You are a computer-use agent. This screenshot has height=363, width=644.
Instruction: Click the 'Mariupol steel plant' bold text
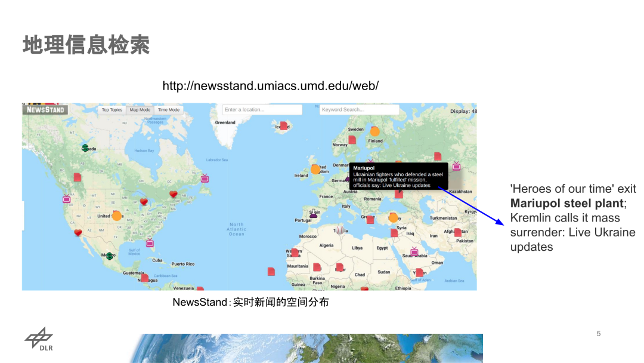(x=567, y=204)
